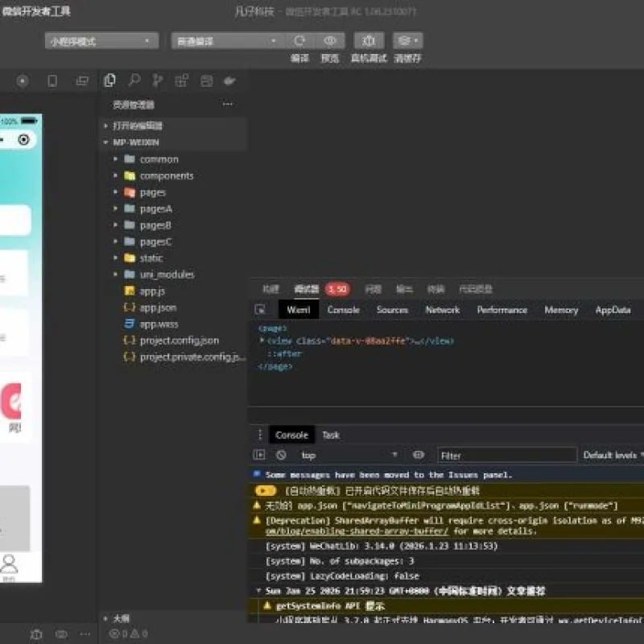The image size is (644, 644).
Task: Open app.json file
Action: pos(158,308)
